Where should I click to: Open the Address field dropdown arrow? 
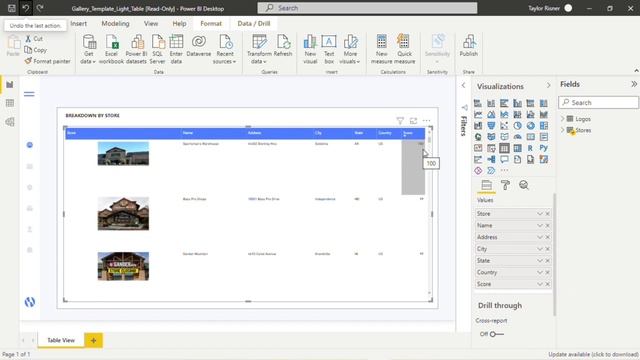click(x=540, y=237)
